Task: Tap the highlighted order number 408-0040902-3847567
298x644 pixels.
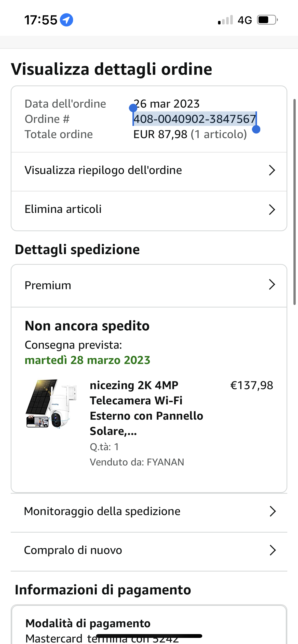Action: tap(195, 119)
